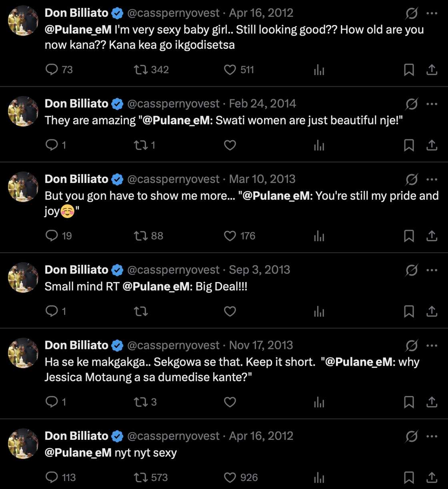
Task: Click the Nov 17, 2013 tweet date
Action: (x=261, y=345)
